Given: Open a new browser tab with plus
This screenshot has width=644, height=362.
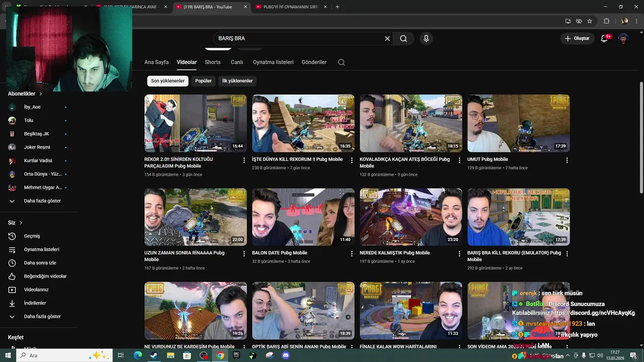Looking at the screenshot, I should click(337, 7).
